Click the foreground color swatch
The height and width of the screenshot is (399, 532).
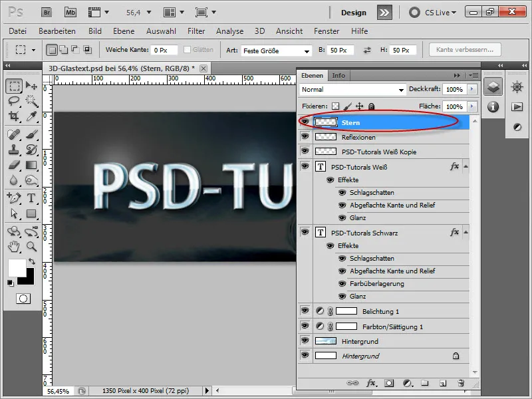click(17, 268)
